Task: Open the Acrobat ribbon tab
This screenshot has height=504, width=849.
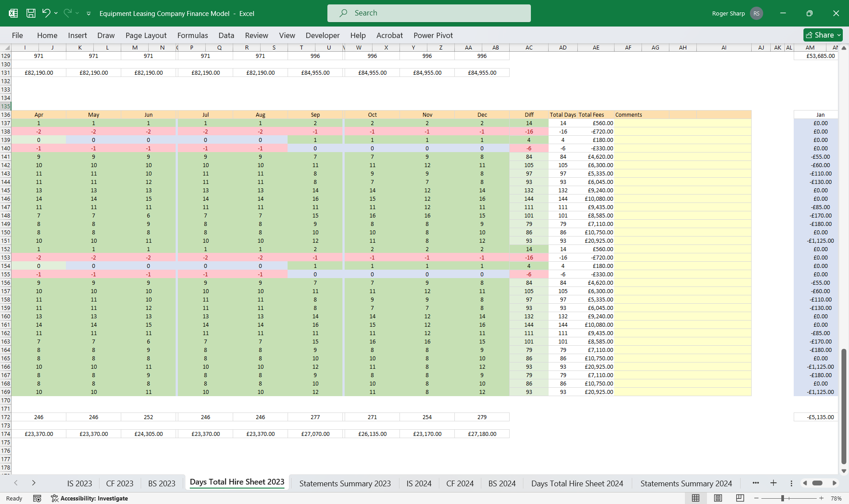Action: point(389,35)
